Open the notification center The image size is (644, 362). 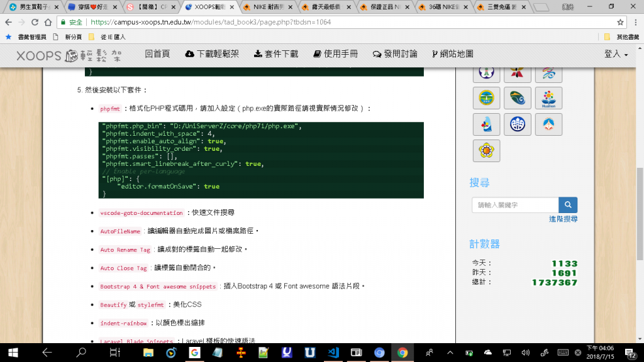(630, 353)
